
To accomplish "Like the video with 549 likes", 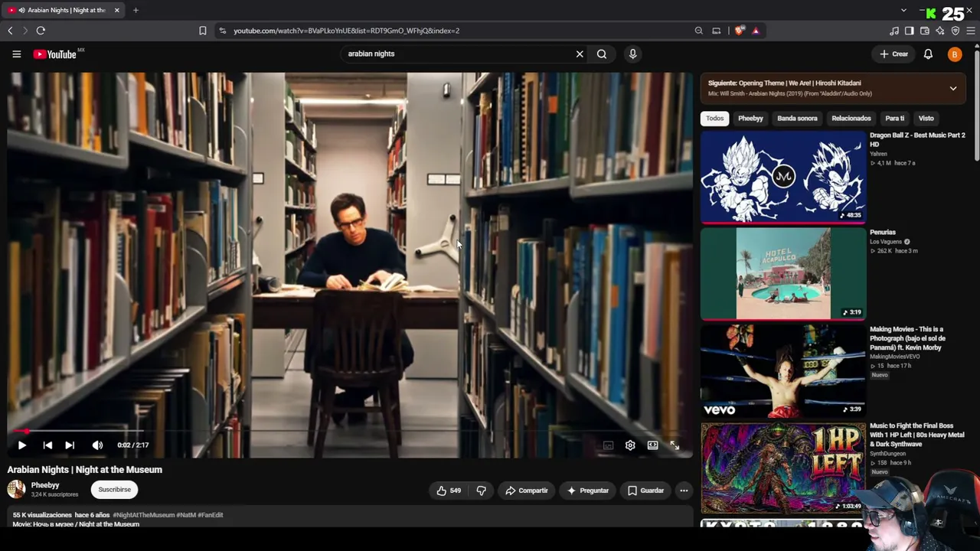I will pos(449,491).
